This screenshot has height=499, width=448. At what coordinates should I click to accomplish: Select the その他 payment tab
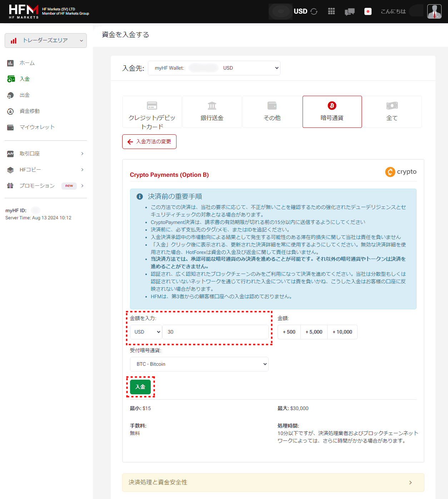coord(272,112)
